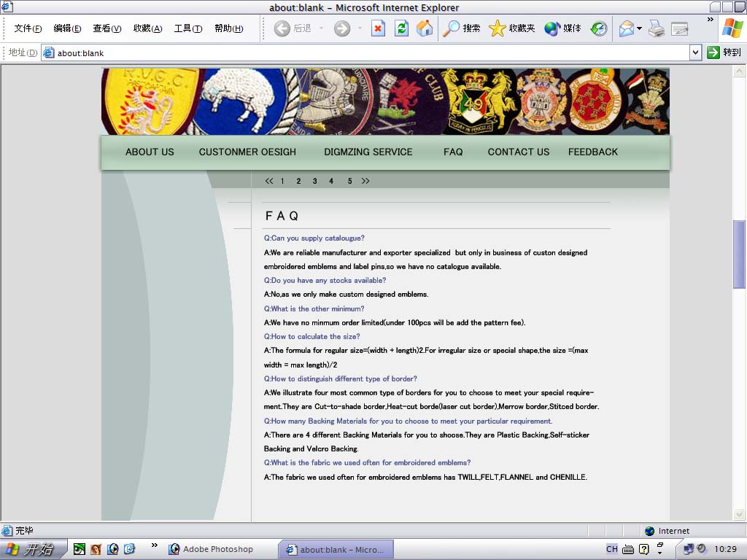Open DIGMZING SERVICE nav link
The image size is (747, 560).
(368, 152)
